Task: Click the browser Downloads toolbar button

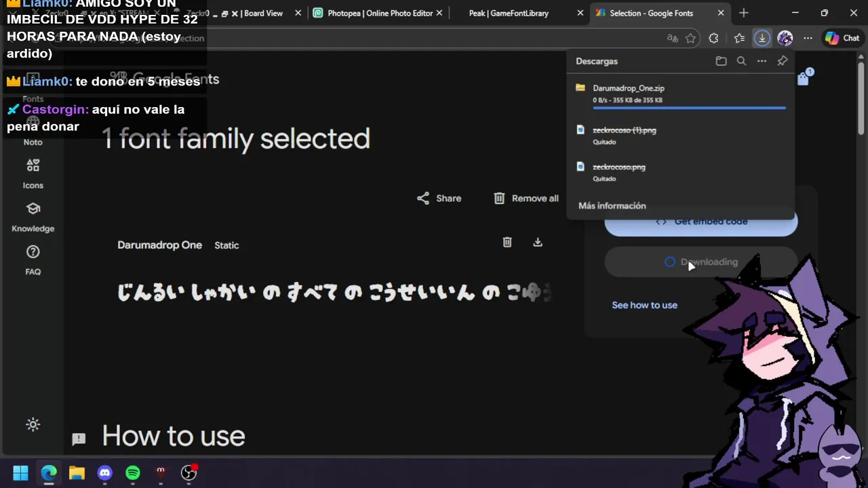Action: [762, 38]
